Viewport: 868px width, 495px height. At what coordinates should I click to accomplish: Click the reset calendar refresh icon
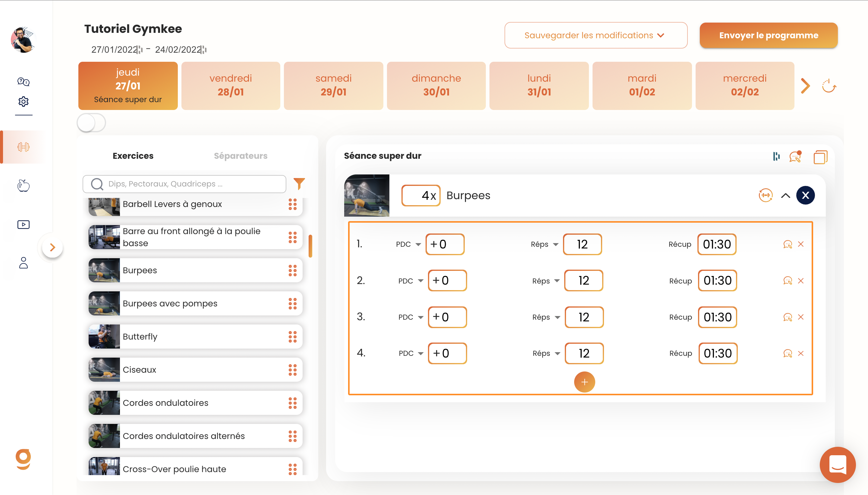click(x=829, y=86)
